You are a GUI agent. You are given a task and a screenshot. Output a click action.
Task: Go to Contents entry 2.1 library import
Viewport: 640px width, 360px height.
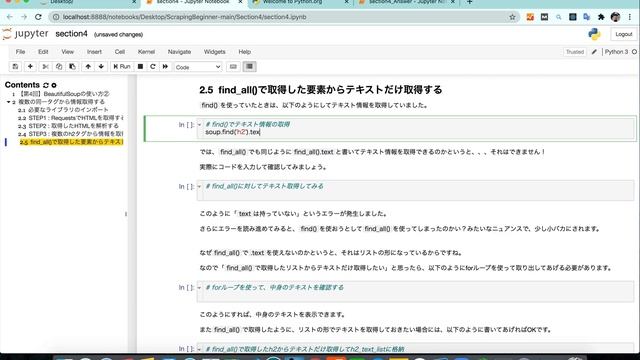point(68,110)
